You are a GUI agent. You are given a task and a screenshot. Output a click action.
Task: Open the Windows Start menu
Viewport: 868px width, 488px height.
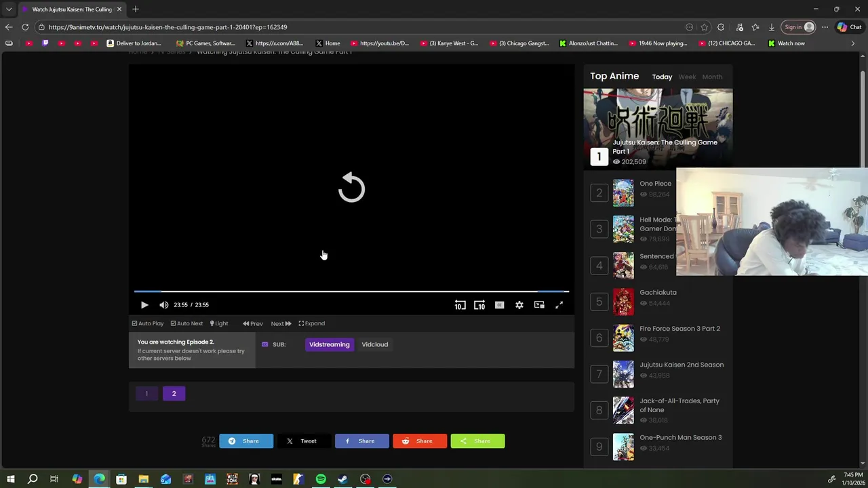[10, 479]
